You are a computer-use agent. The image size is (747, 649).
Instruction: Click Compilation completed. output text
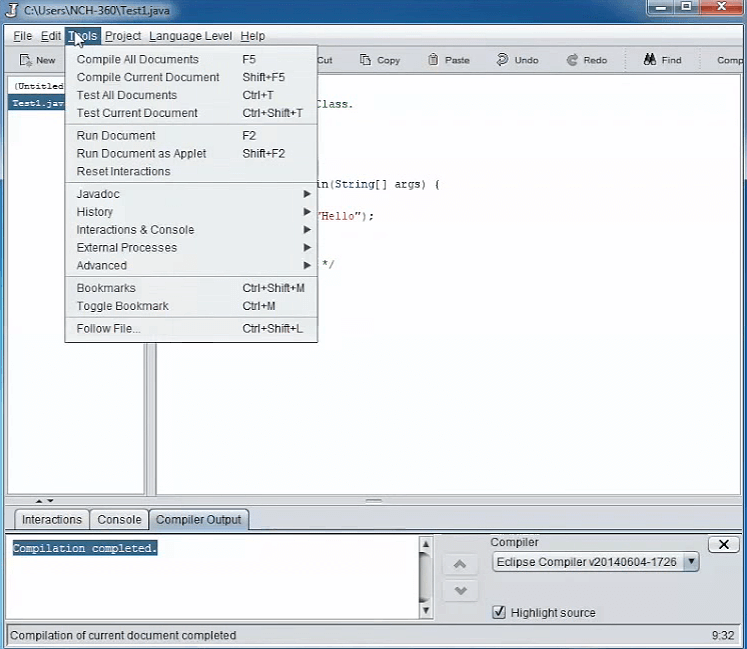coord(85,548)
